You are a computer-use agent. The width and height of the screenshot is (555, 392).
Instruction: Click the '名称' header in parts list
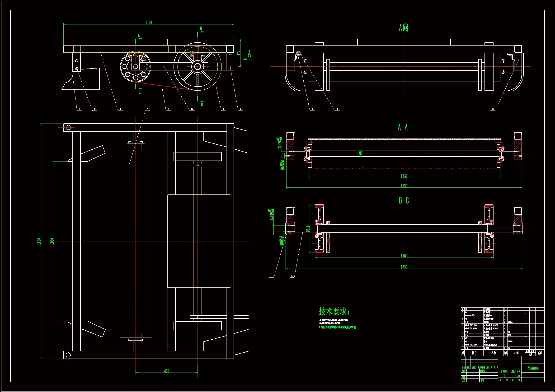tap(493, 353)
